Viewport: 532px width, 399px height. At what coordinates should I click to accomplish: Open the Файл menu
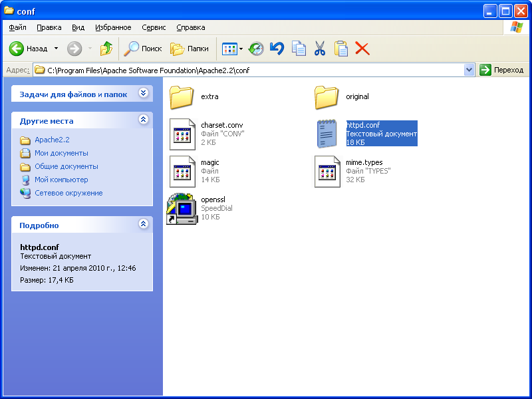point(18,27)
